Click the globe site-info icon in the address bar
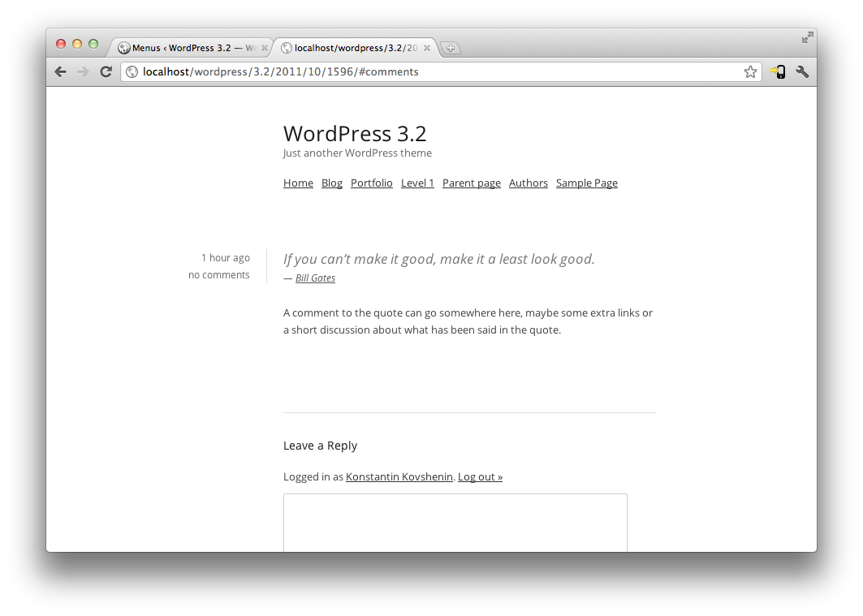The width and height of the screenshot is (863, 616). 132,72
